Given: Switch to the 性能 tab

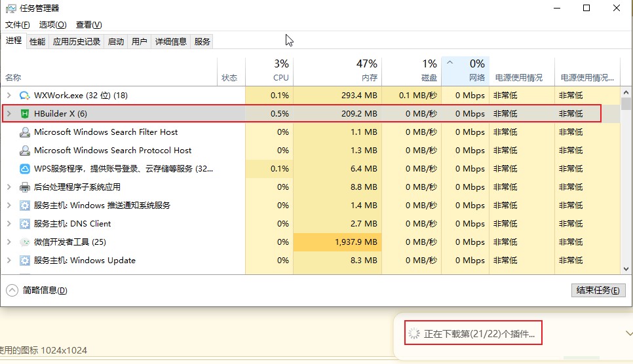Looking at the screenshot, I should [37, 42].
